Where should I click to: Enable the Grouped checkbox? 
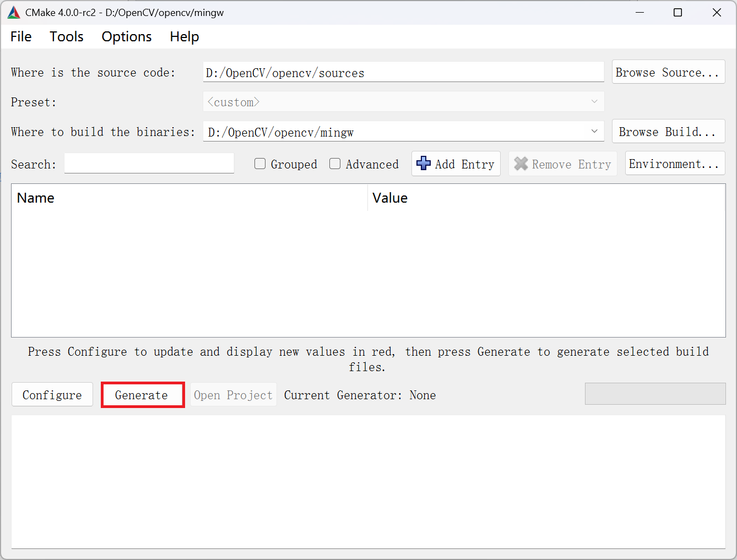click(x=260, y=164)
